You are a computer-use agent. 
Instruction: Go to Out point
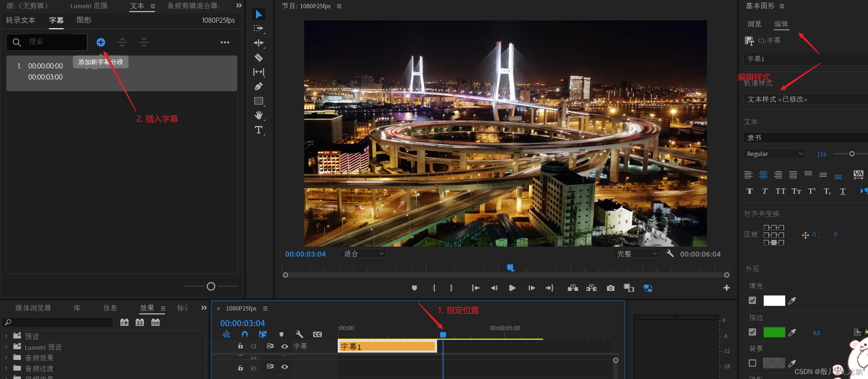coord(550,288)
